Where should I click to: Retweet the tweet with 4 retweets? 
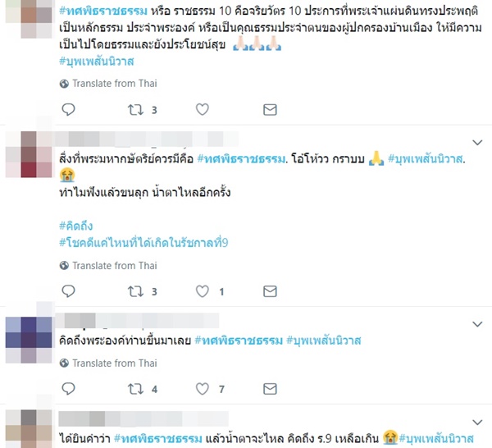[x=135, y=389]
